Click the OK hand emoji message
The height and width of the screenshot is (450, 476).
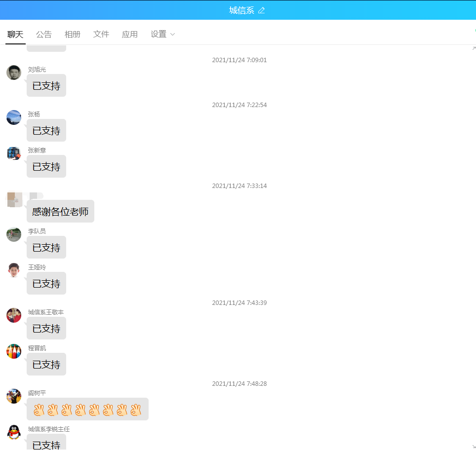(x=87, y=410)
